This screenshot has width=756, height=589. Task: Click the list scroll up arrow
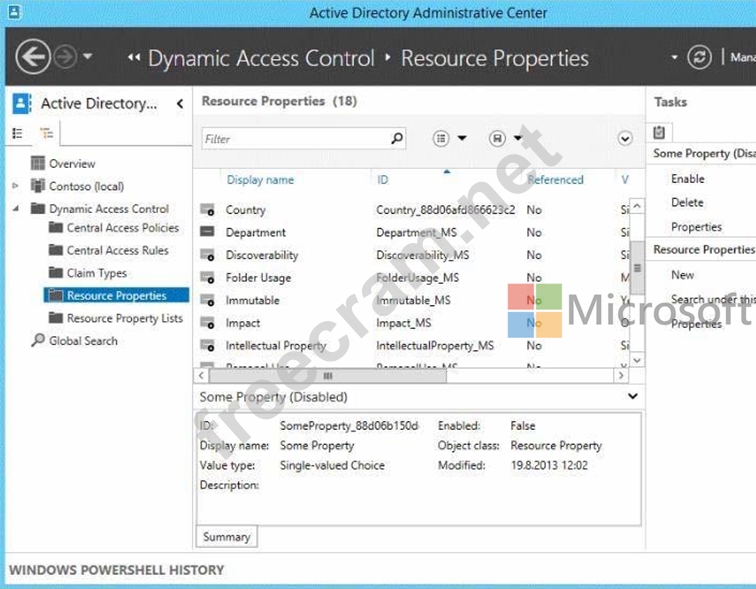click(637, 206)
